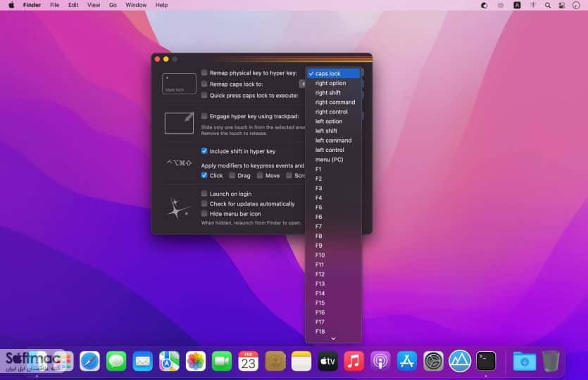The height and width of the screenshot is (380, 588).
Task: Launch Terminal from the dock
Action: pyautogui.click(x=486, y=361)
